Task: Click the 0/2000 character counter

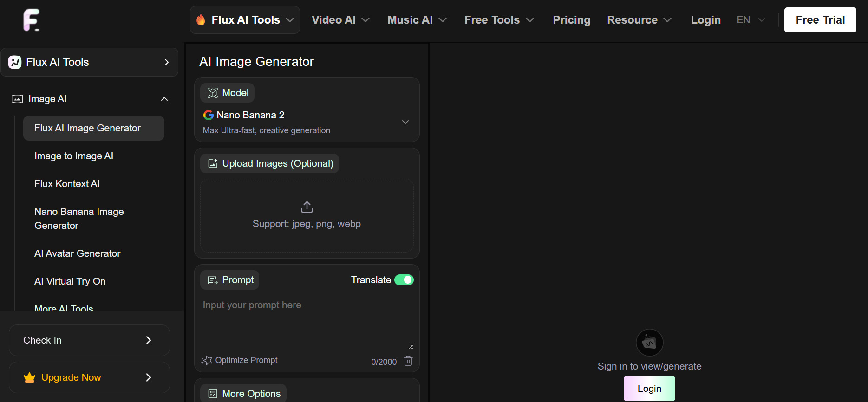Action: click(x=384, y=362)
